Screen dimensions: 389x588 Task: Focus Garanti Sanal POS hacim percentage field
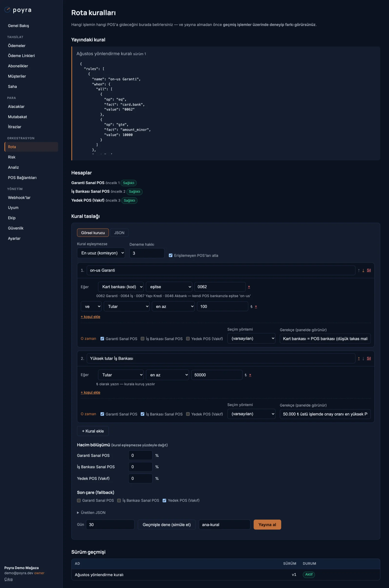(x=141, y=455)
